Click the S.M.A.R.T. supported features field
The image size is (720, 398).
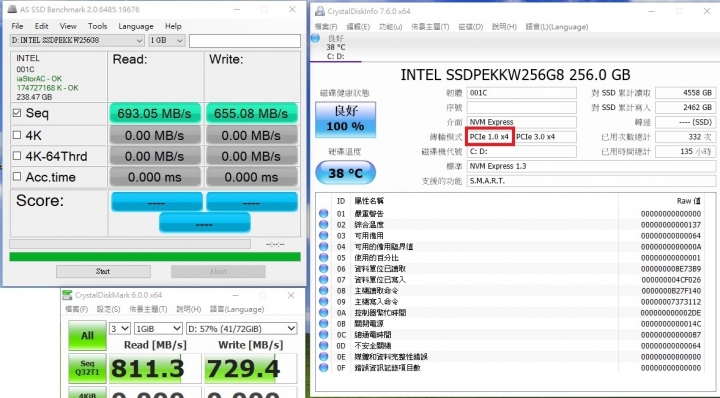pos(591,181)
